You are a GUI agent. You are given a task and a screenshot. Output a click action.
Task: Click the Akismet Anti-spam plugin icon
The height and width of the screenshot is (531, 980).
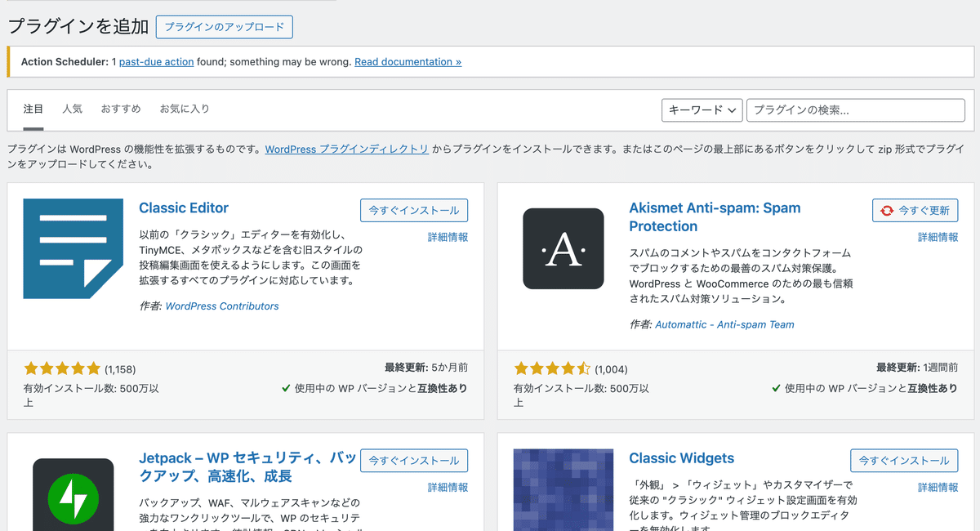(x=563, y=248)
